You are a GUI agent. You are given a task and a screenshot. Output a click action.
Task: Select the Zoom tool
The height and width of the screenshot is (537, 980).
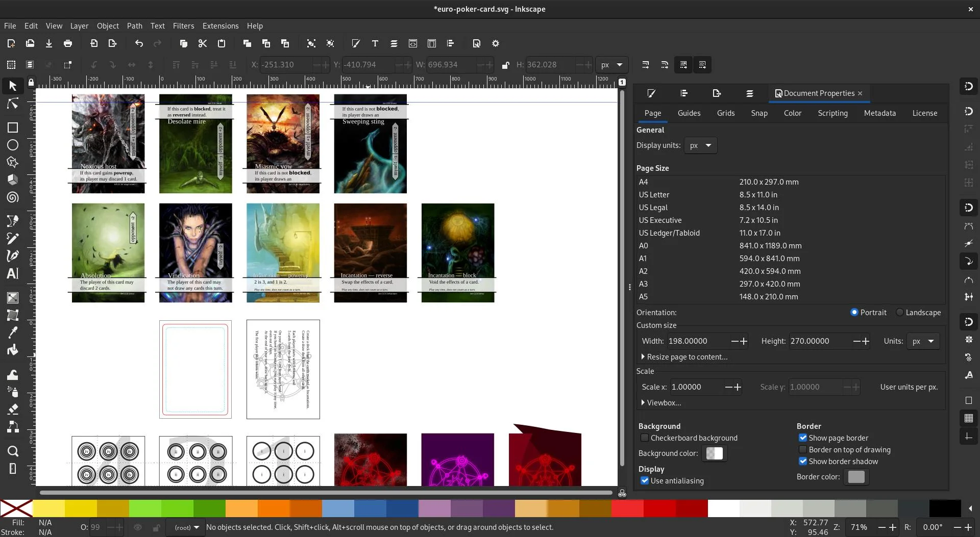tap(13, 451)
